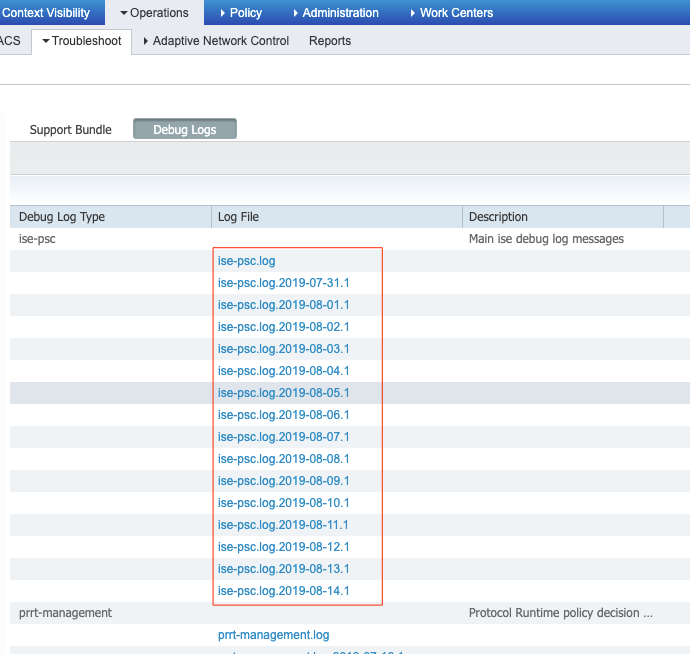This screenshot has height=654, width=690.
Task: Open the Context Visibility menu
Action: pyautogui.click(x=46, y=13)
